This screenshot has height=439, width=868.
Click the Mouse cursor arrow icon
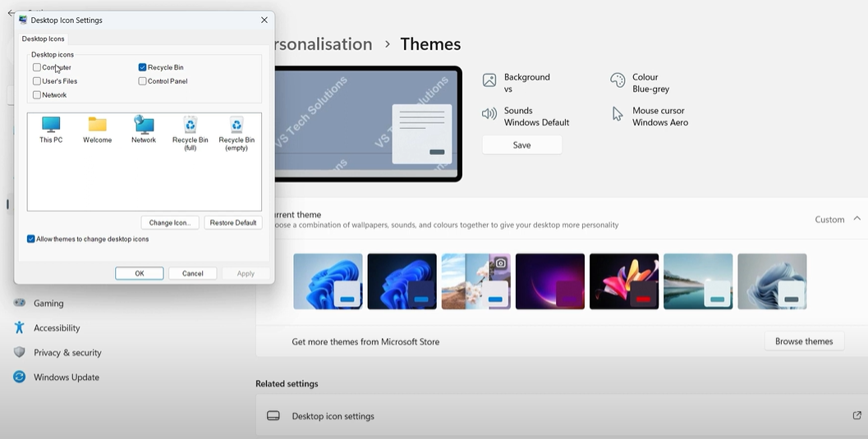[618, 114]
